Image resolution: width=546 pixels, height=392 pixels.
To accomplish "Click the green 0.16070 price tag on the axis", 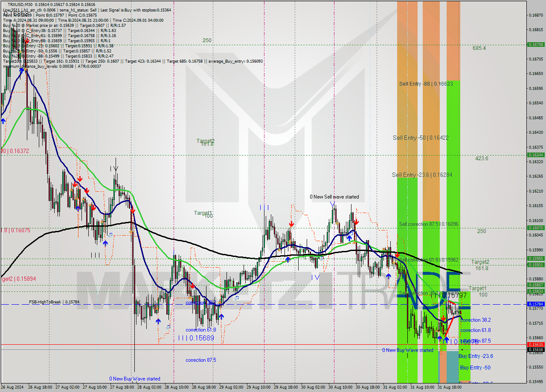I will tap(536, 228).
